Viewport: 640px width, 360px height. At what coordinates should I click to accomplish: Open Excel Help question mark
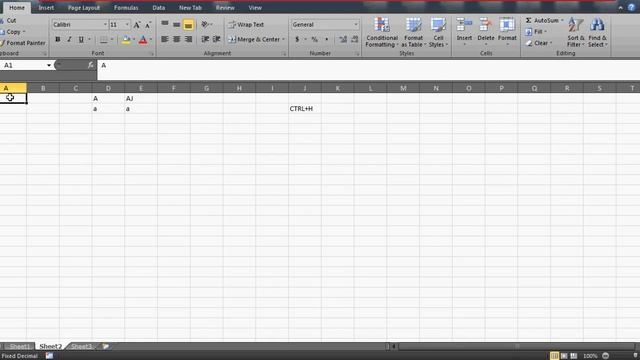[x=631, y=8]
